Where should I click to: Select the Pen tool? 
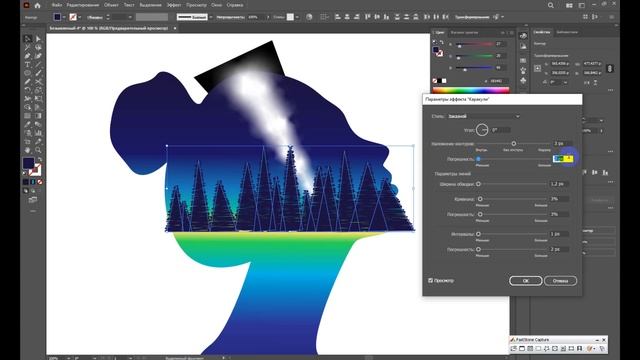click(28, 56)
